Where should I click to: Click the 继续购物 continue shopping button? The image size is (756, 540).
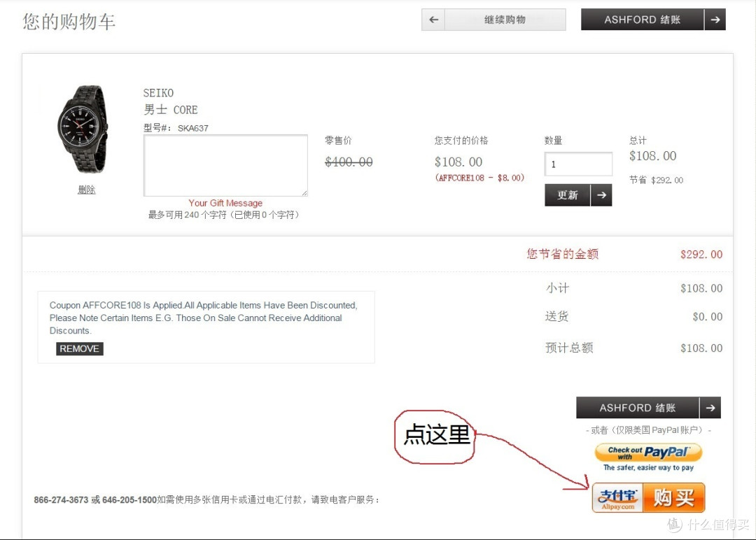pos(505,20)
